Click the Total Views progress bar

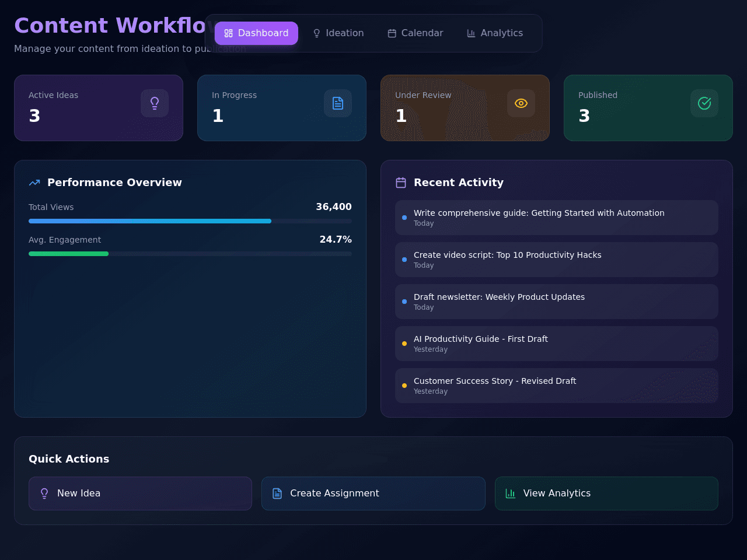pyautogui.click(x=190, y=221)
